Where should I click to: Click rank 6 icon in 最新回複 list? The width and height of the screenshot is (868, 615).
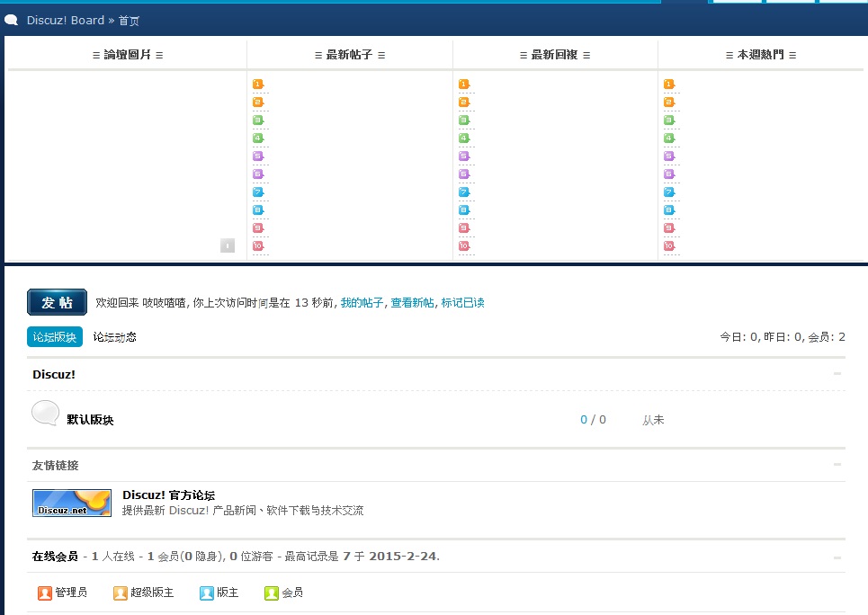[x=464, y=174]
